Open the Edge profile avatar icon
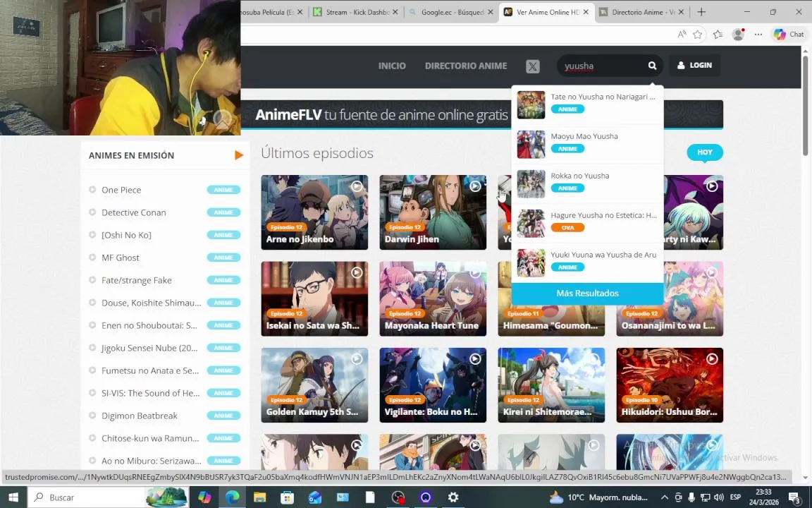 click(x=738, y=34)
